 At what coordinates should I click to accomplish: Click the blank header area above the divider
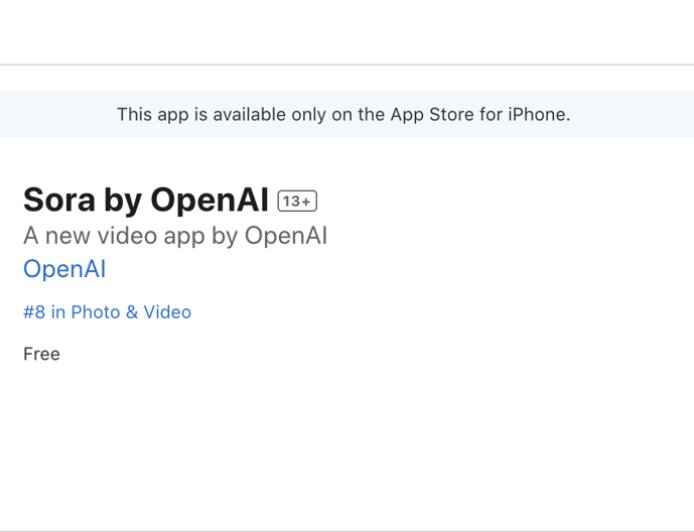(x=347, y=30)
